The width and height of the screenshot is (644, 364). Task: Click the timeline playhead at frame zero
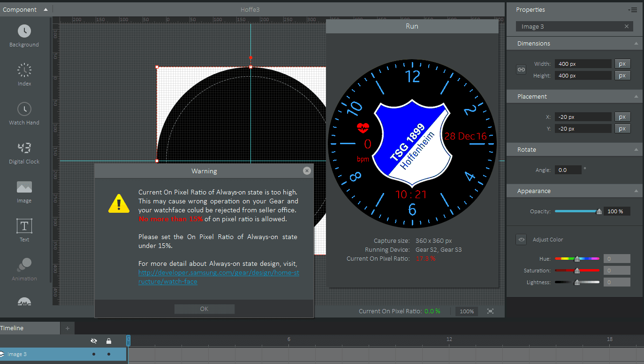128,340
